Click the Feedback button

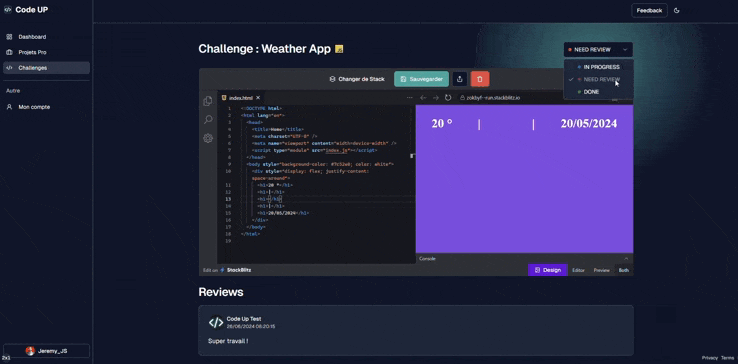click(x=649, y=10)
